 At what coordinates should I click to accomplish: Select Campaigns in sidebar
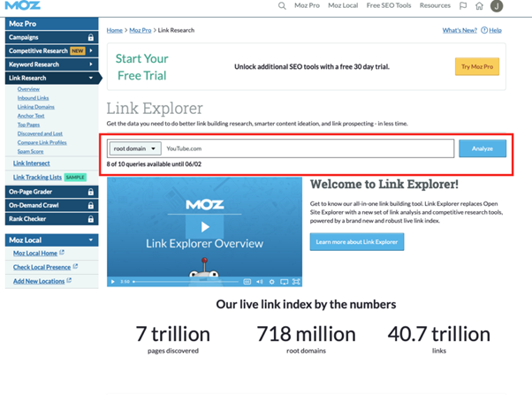point(51,37)
